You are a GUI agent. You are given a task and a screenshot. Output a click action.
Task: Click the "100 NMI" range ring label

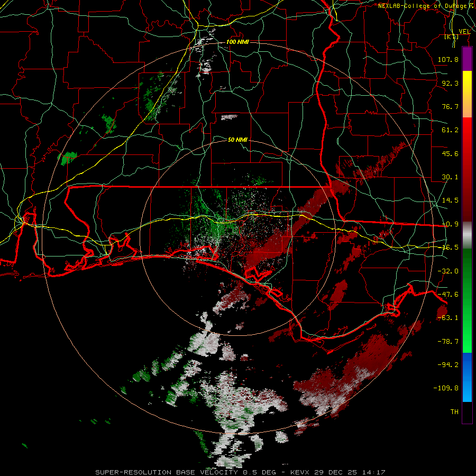(x=237, y=42)
